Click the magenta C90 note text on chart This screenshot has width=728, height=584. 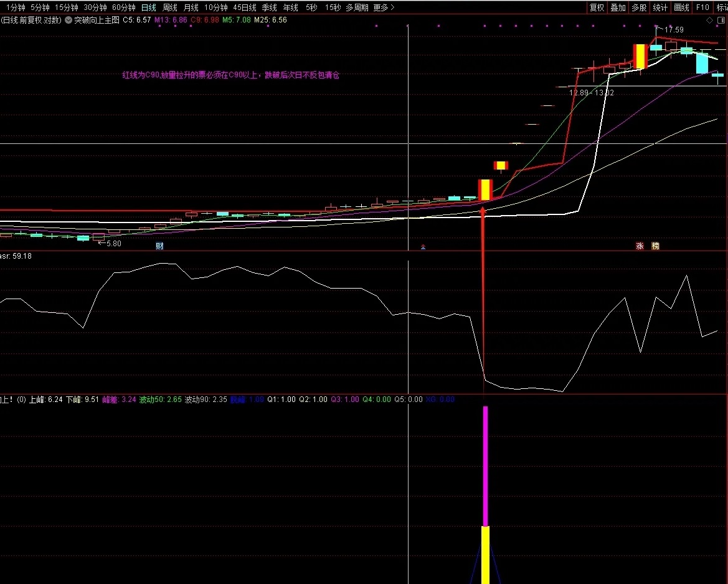[x=231, y=75]
